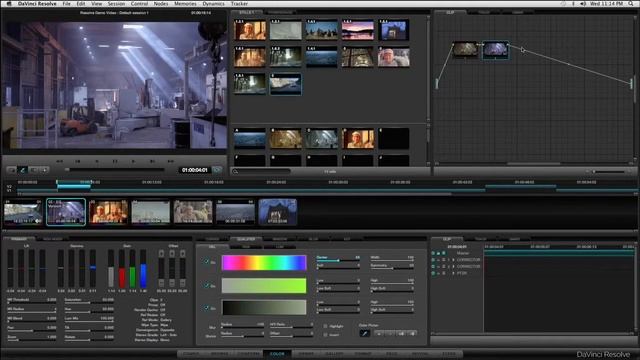Open the Apple menu

8,4
